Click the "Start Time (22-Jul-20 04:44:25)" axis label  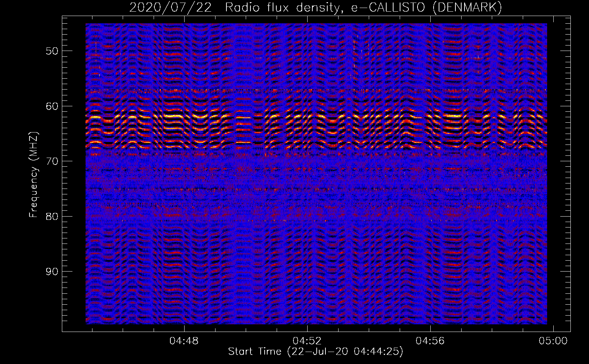[316, 352]
